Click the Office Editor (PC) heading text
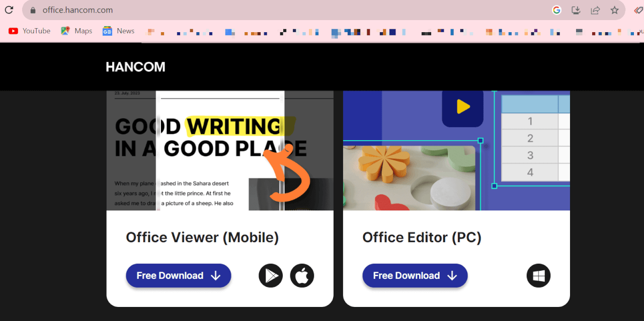644x321 pixels. [x=422, y=237]
